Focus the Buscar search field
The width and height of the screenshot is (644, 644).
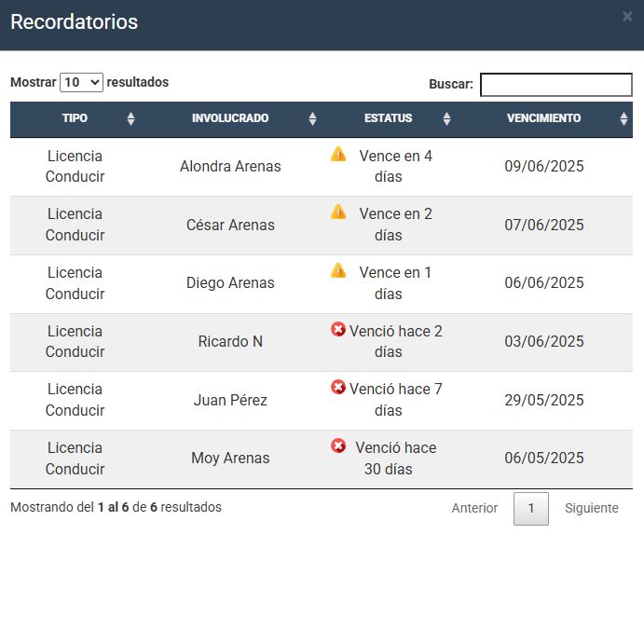(x=555, y=85)
